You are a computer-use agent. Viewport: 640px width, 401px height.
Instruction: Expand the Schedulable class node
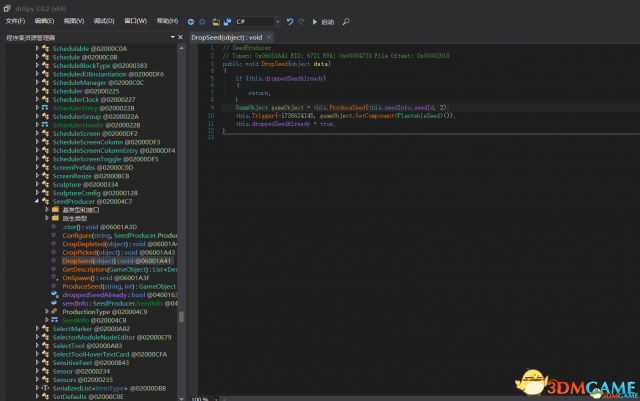37,48
